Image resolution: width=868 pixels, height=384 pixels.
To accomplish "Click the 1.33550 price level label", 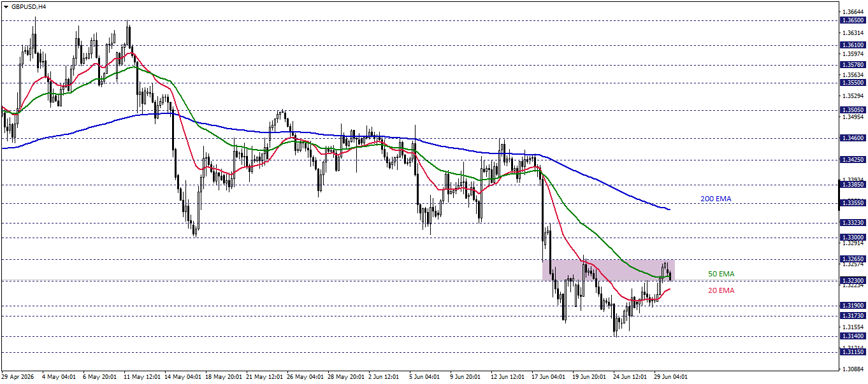I will tap(853, 203).
